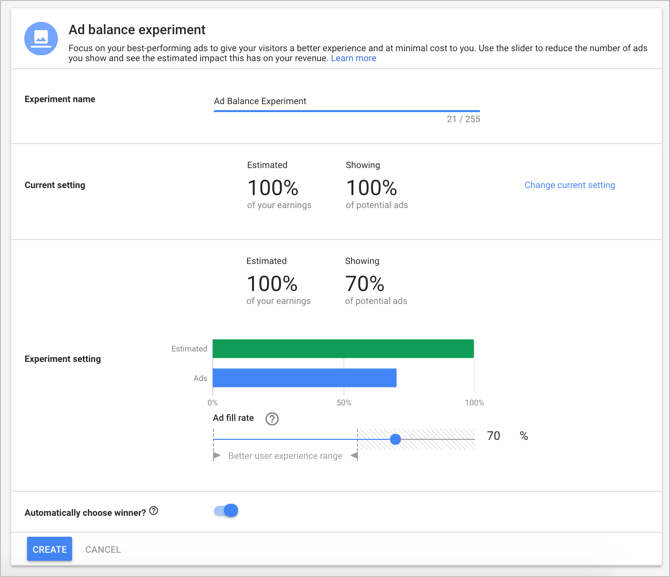This screenshot has height=577, width=670.
Task: Select the ad fill rate value field showing 70
Action: click(493, 436)
